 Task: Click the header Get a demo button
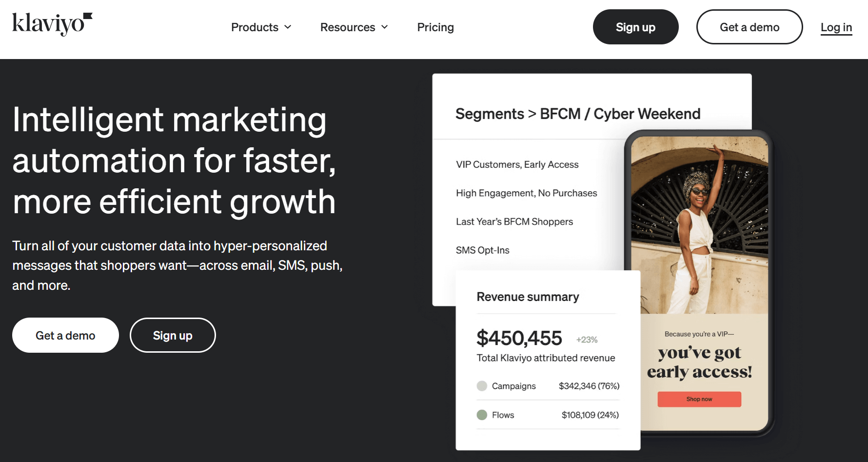point(750,27)
